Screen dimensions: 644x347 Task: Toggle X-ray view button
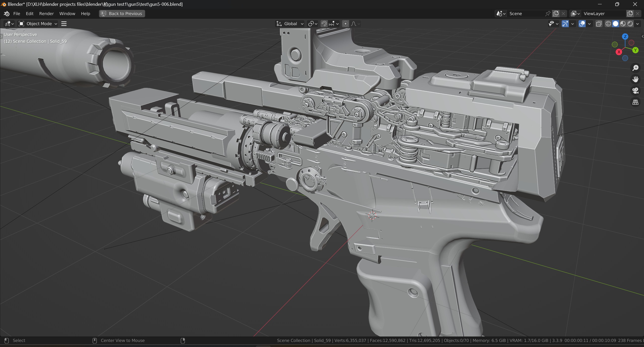599,24
